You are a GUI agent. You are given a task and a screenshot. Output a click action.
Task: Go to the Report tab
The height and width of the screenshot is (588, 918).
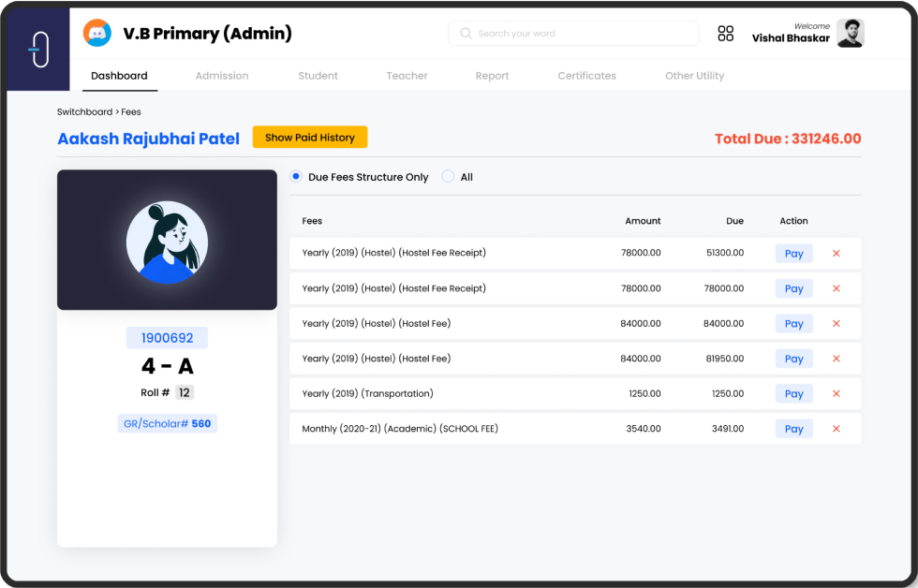click(492, 76)
